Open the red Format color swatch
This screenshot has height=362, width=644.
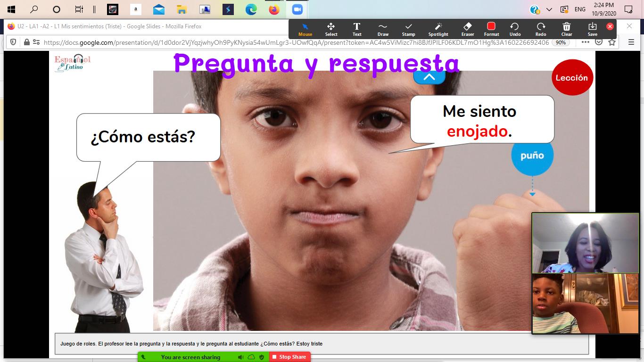[x=491, y=27]
